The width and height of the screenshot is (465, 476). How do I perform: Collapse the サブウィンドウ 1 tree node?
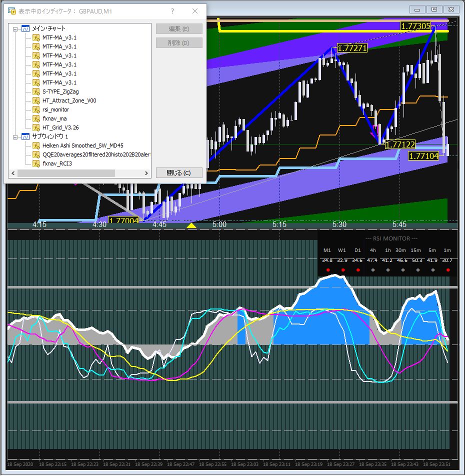click(x=16, y=136)
